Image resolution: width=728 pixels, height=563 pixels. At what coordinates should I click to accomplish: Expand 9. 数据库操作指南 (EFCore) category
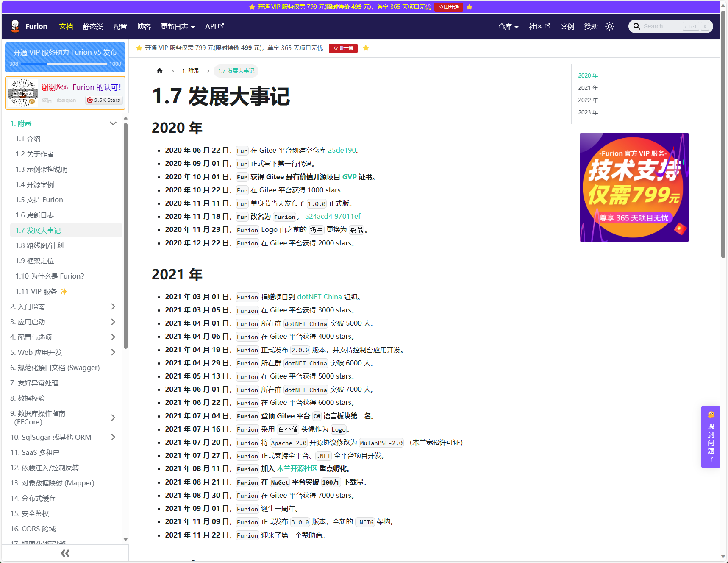(113, 418)
